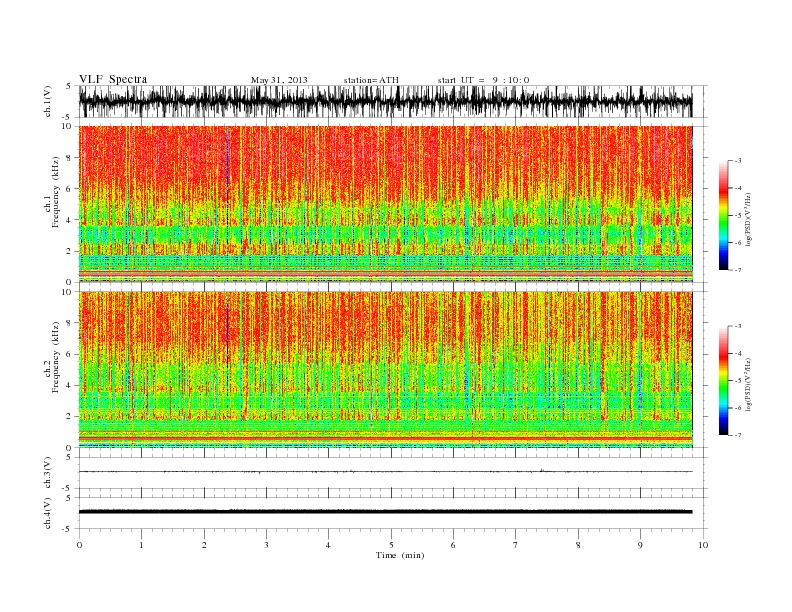Click time axis tick label "5"
Image resolution: width=792 pixels, height=612 pixels.
[x=391, y=545]
